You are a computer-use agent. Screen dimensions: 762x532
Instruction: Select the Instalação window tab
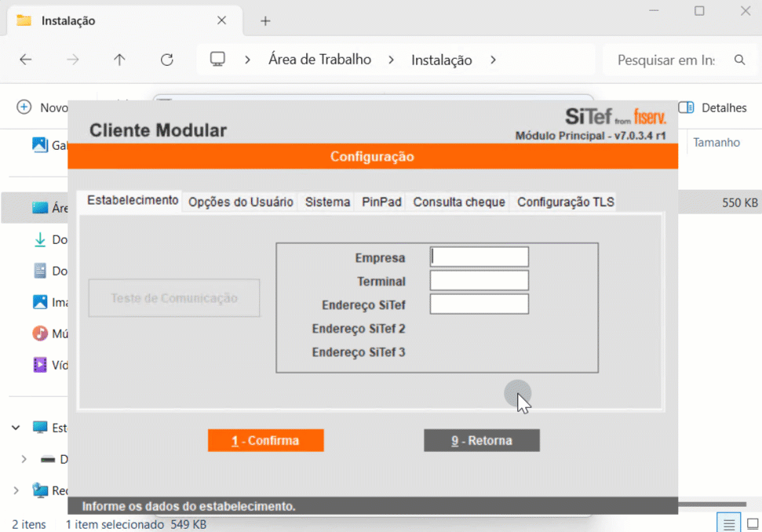[125, 21]
